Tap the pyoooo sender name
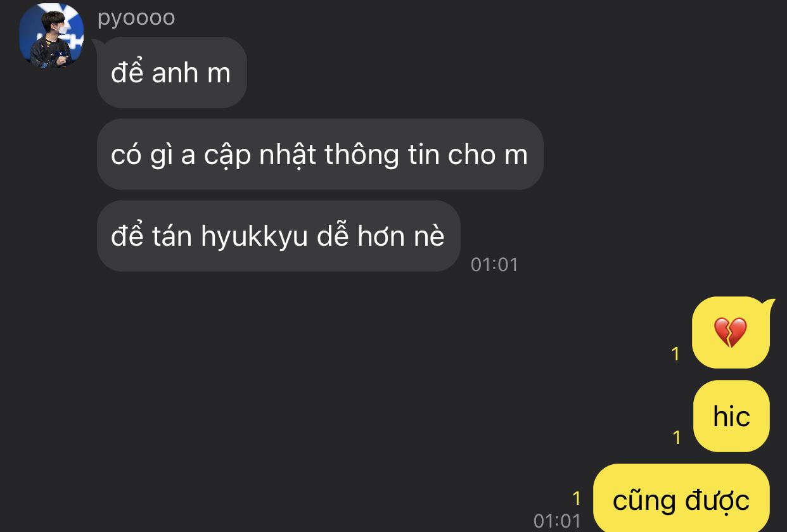 136,18
